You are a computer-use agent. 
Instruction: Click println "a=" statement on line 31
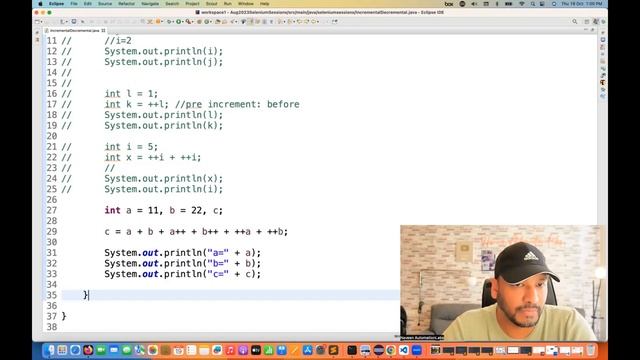pyautogui.click(x=182, y=253)
